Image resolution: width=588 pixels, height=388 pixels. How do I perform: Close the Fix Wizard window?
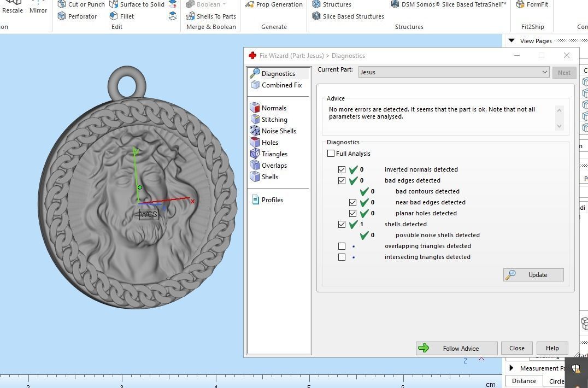(x=567, y=56)
